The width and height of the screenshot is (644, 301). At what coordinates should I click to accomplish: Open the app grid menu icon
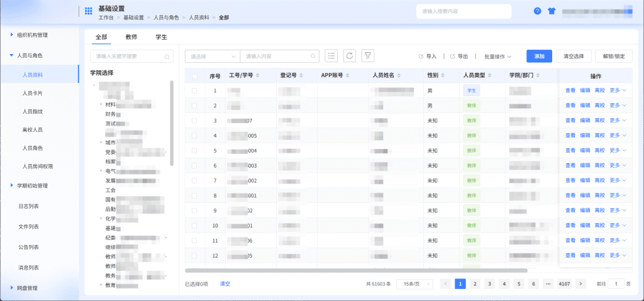click(x=88, y=11)
